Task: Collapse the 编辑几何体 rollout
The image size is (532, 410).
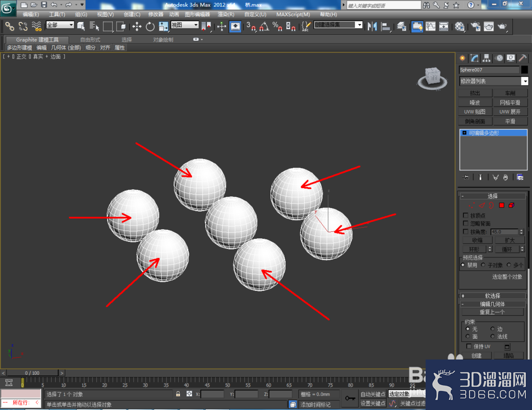Action: coord(493,304)
